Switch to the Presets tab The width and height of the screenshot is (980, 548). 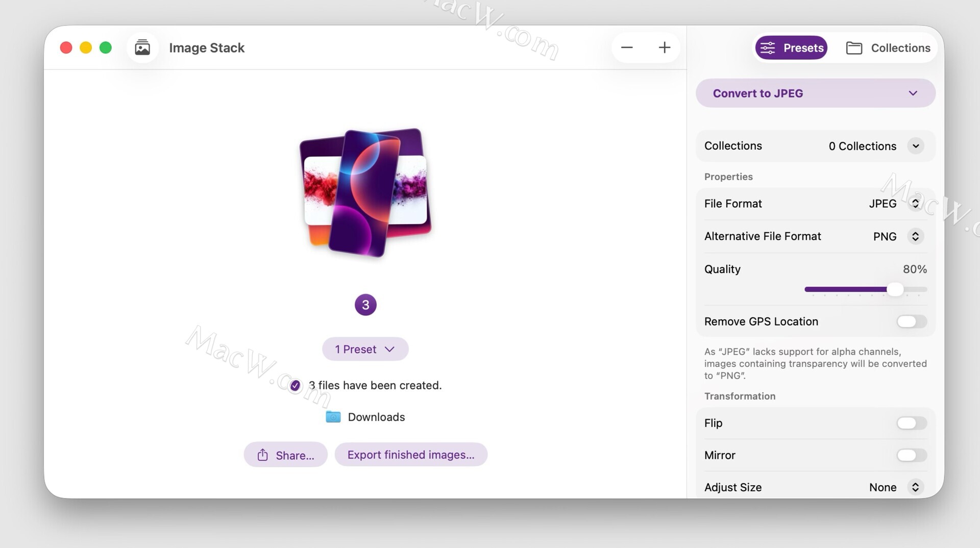click(791, 47)
